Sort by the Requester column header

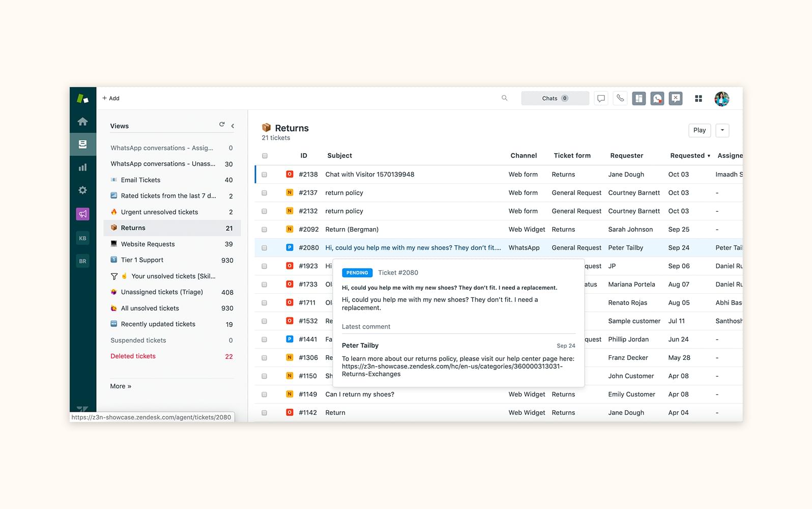(x=626, y=156)
